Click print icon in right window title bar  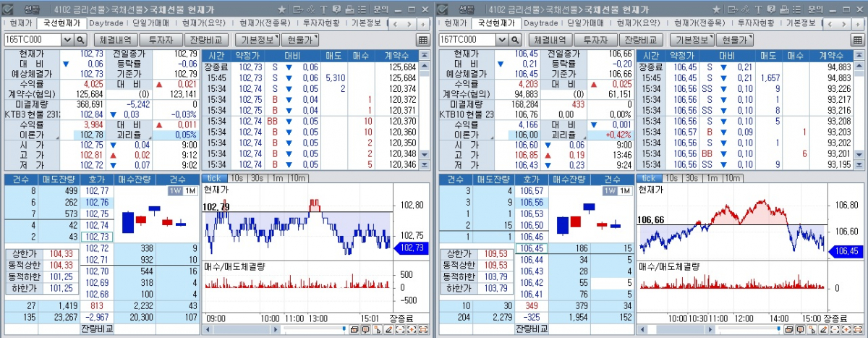784,9
